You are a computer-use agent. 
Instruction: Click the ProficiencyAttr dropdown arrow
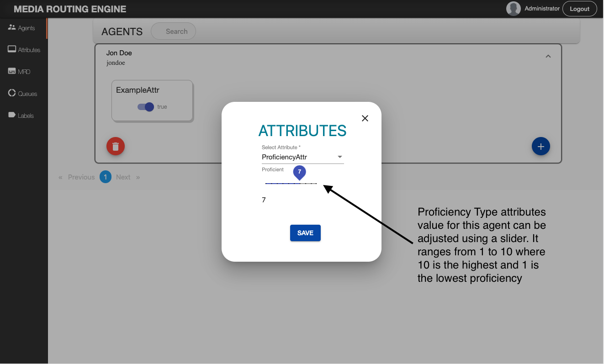339,157
